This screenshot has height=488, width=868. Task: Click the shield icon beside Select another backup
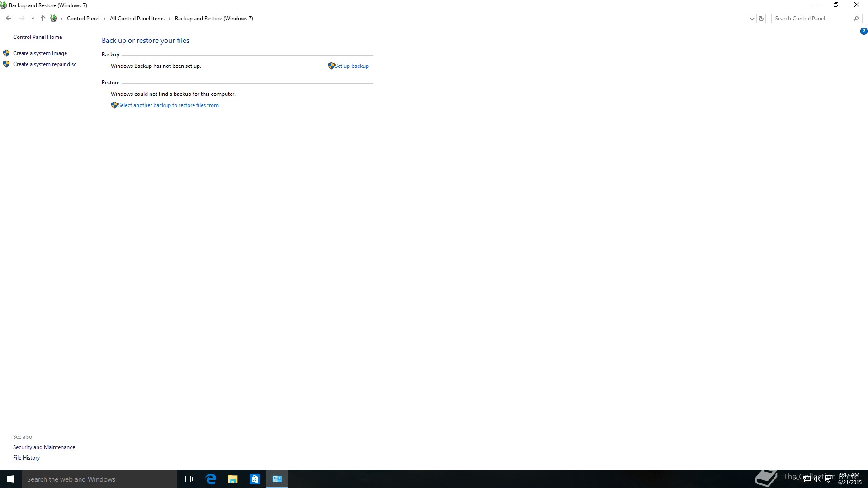click(x=114, y=105)
